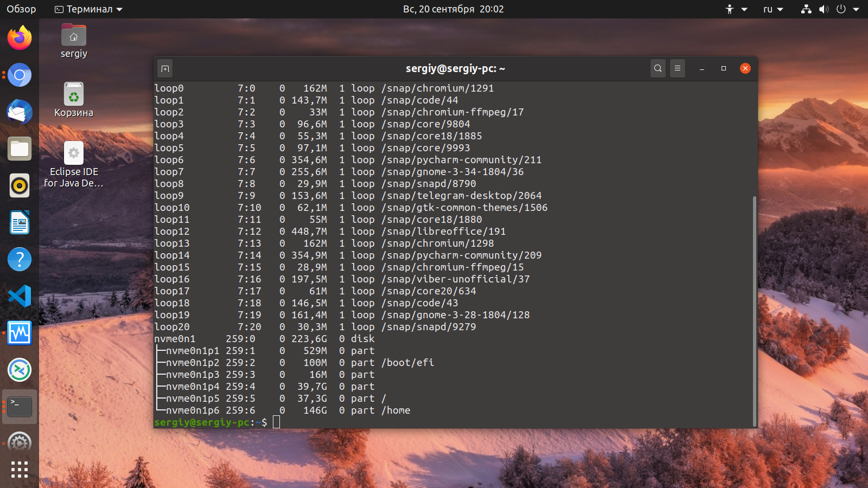Open the System Monitor dock icon
The width and height of the screenshot is (868, 488).
pyautogui.click(x=20, y=333)
